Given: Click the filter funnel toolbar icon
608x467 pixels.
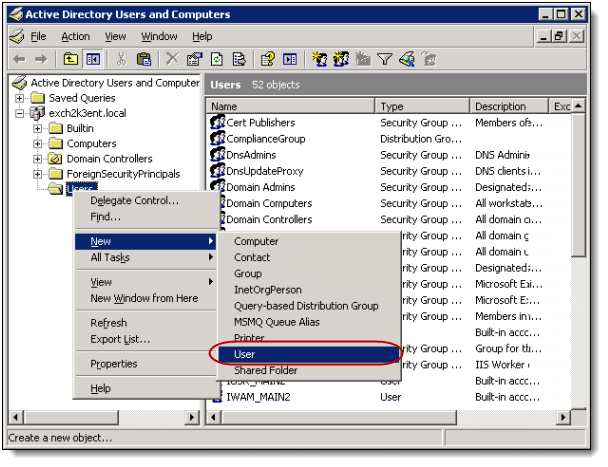Looking at the screenshot, I should point(383,59).
